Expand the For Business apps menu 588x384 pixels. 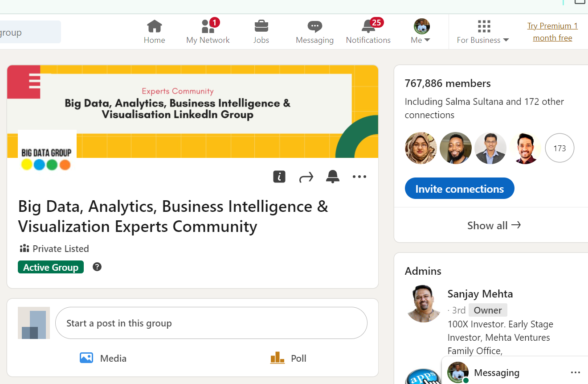[483, 31]
